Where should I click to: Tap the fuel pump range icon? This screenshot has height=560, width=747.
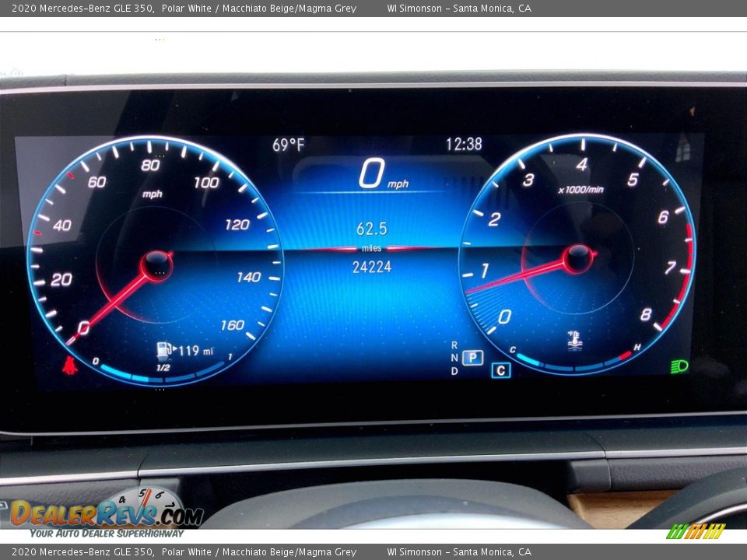(165, 350)
